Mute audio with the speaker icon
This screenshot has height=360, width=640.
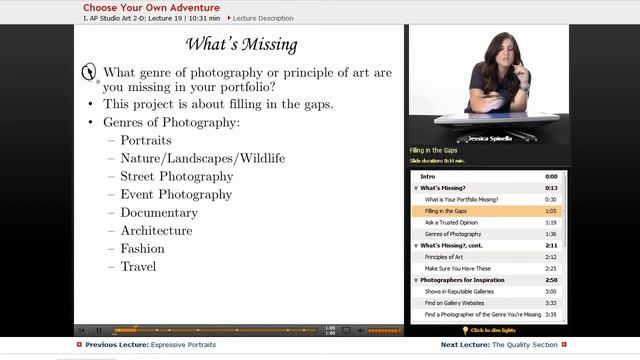pyautogui.click(x=361, y=330)
